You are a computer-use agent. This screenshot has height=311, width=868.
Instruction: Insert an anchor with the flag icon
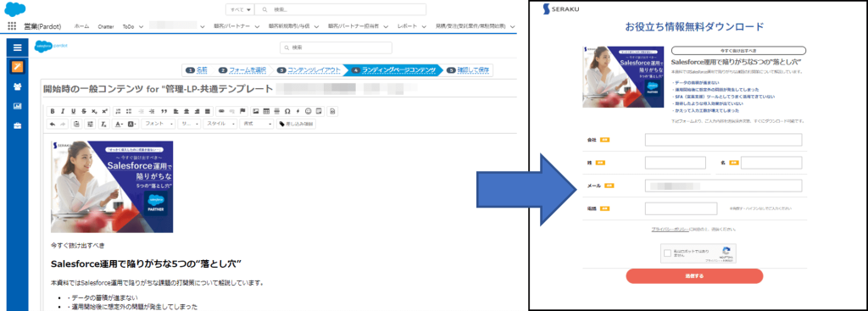click(x=242, y=111)
